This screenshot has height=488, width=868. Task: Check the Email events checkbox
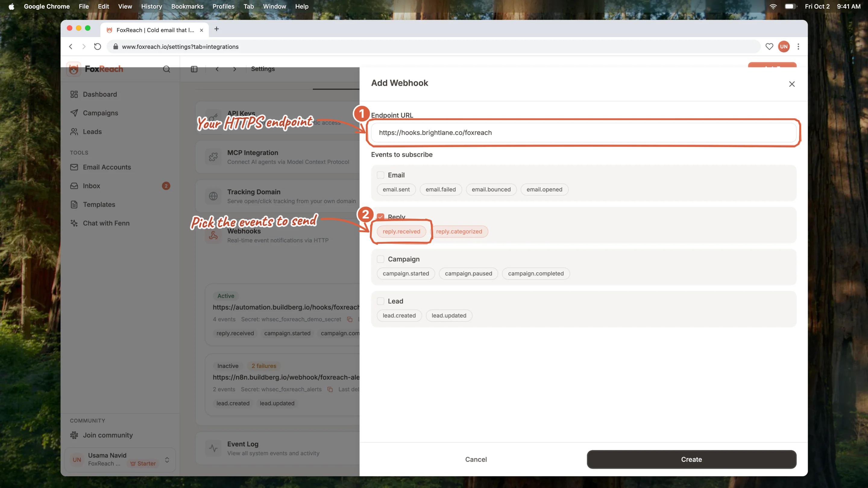click(x=380, y=175)
